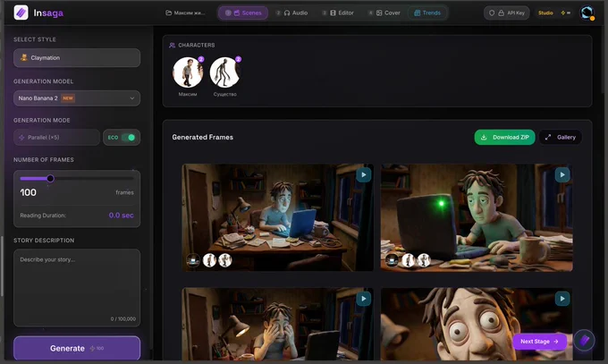Go to the Trends tab

click(426, 13)
